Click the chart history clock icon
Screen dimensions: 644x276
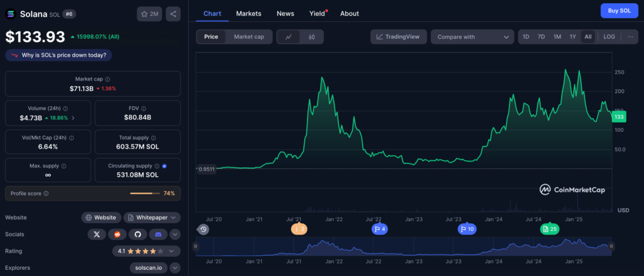click(203, 229)
